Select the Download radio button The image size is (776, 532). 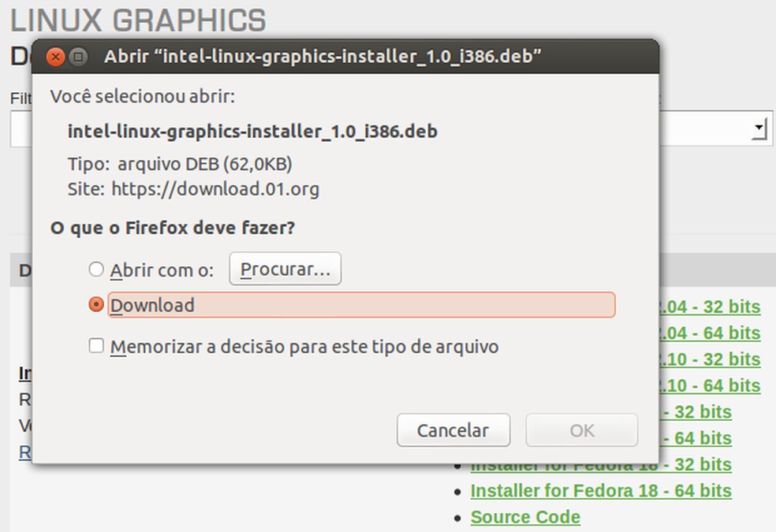coord(96,304)
